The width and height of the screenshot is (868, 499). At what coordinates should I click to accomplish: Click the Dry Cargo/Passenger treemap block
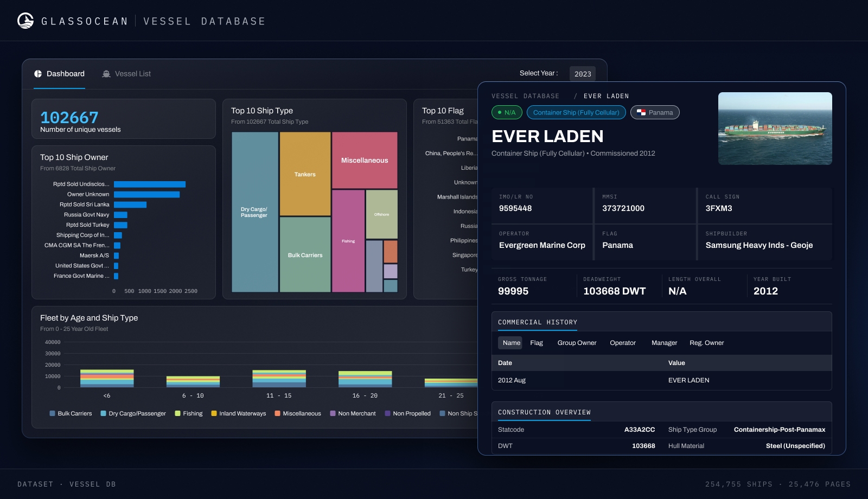tap(254, 212)
